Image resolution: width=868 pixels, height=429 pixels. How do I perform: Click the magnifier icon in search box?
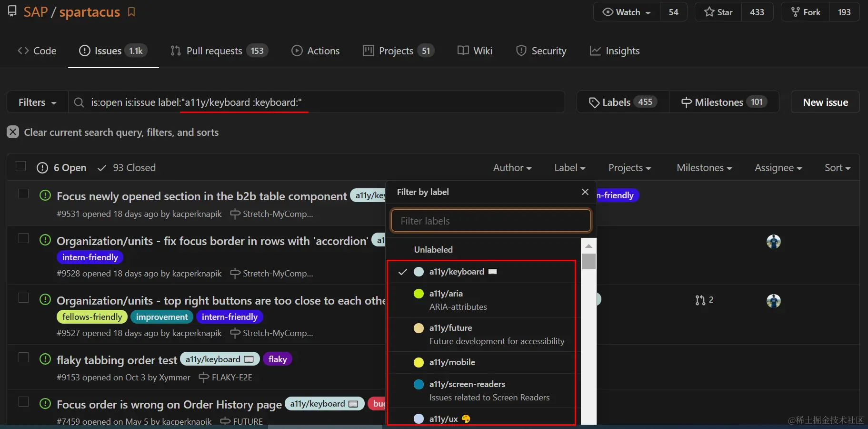click(79, 102)
